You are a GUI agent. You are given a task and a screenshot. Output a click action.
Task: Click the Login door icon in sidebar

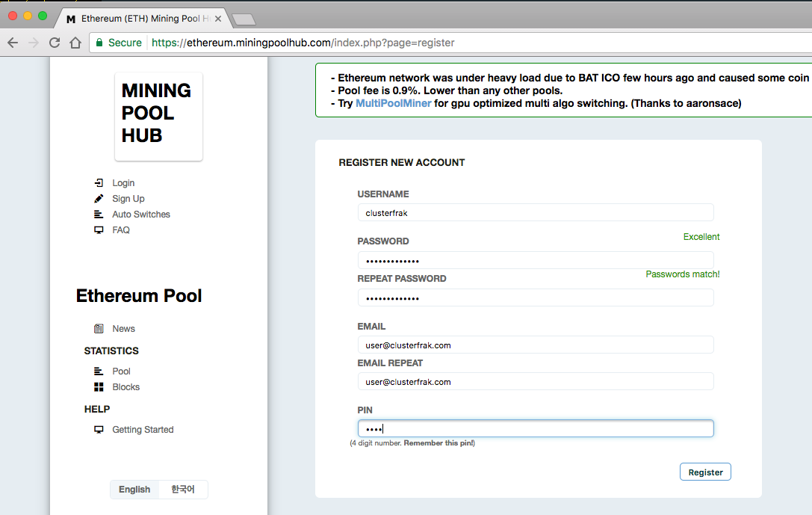(99, 183)
